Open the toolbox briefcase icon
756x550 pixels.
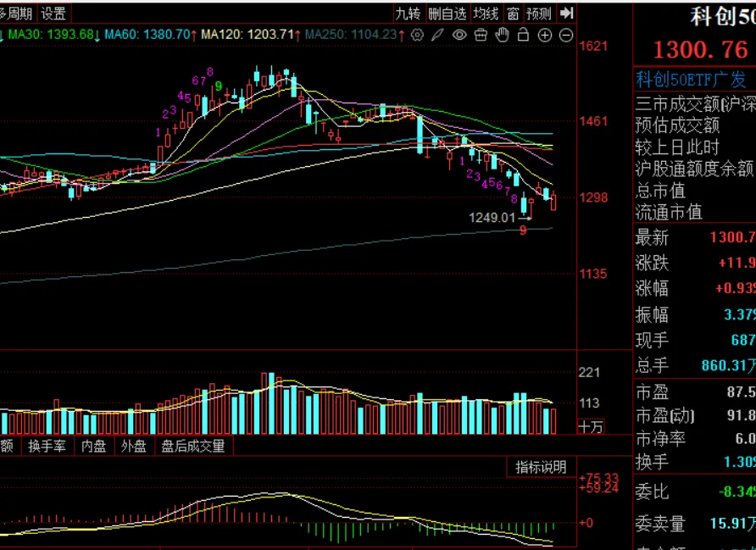481,35
